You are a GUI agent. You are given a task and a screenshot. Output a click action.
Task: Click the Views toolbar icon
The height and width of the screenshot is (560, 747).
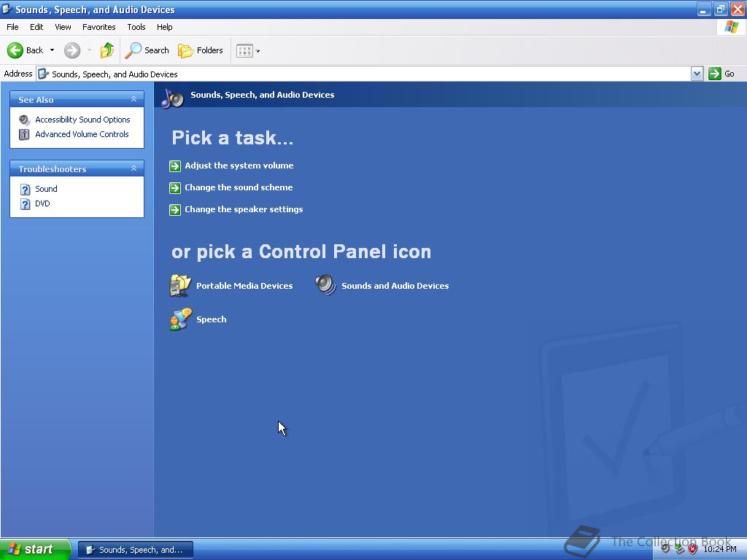(x=244, y=50)
